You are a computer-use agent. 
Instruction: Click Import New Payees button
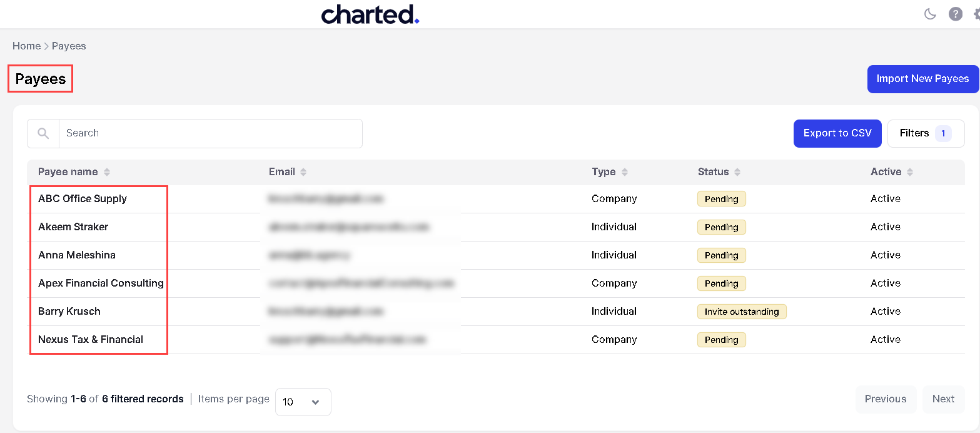coord(922,79)
